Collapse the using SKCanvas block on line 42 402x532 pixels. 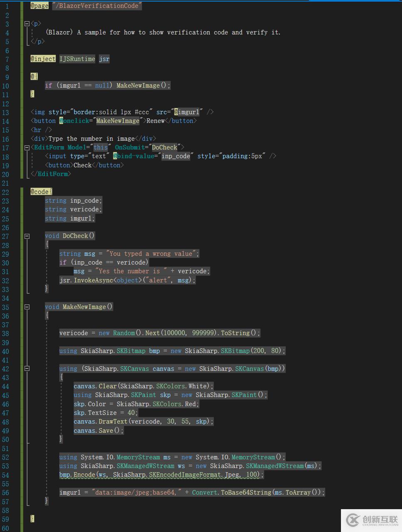[x=27, y=368]
